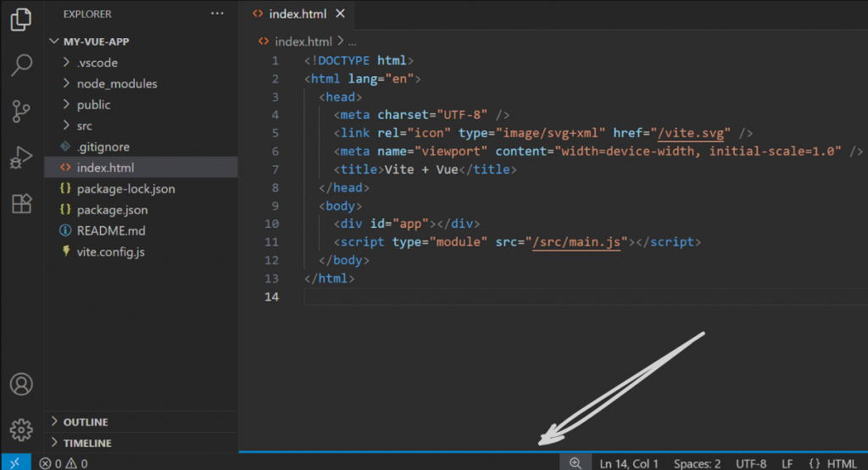This screenshot has width=868, height=470.
Task: Open the Explorer view in activity bar
Action: point(21,19)
